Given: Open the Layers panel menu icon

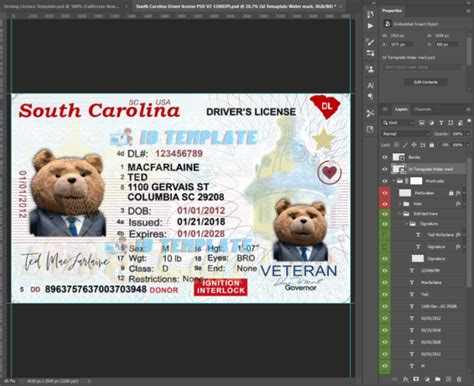Looking at the screenshot, I should click(469, 109).
